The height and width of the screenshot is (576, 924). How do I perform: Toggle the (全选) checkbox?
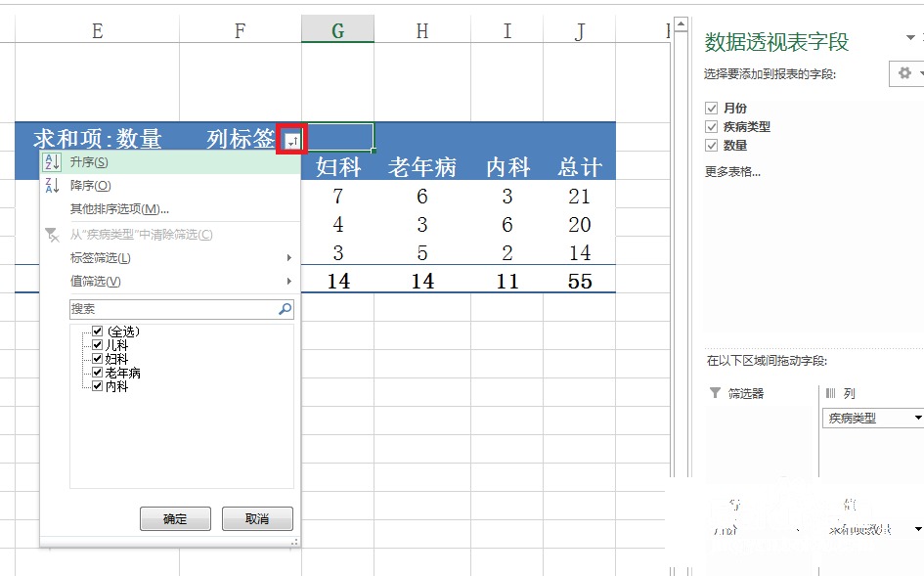98,332
